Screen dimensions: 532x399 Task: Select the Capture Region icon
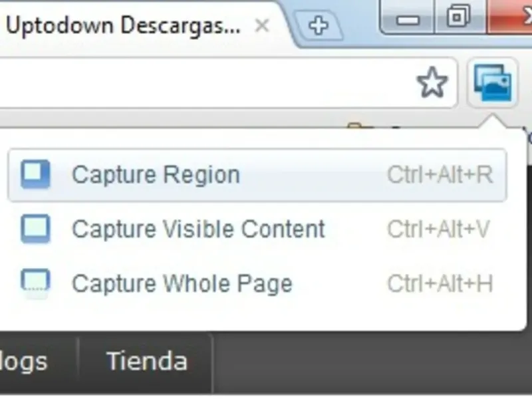coord(35,174)
